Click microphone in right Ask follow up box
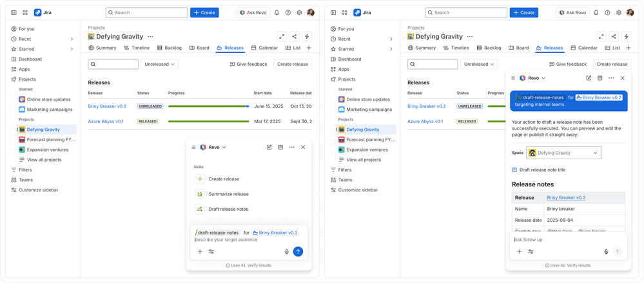Screen dimensions: 644x283 tap(606, 252)
